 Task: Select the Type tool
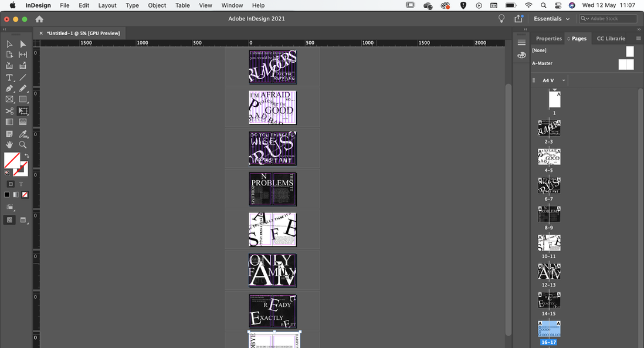pyautogui.click(x=9, y=77)
